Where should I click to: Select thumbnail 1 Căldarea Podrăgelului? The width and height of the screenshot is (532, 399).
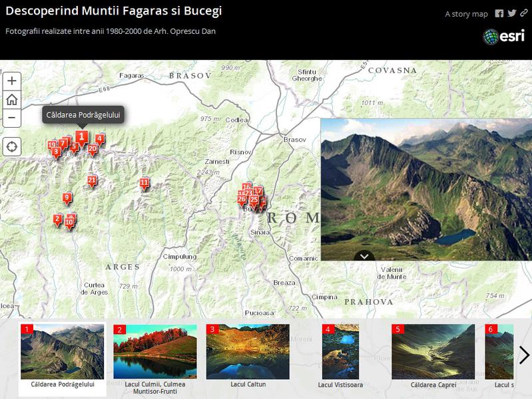pyautogui.click(x=63, y=352)
